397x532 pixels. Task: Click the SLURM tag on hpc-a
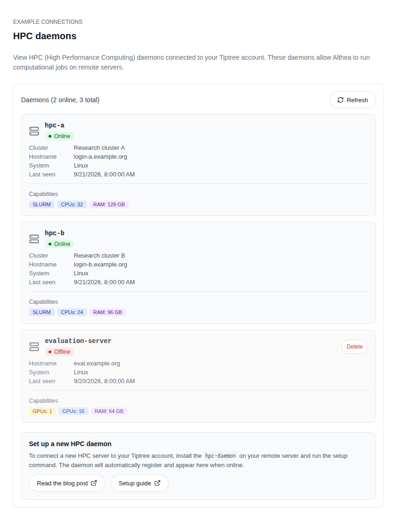(42, 204)
